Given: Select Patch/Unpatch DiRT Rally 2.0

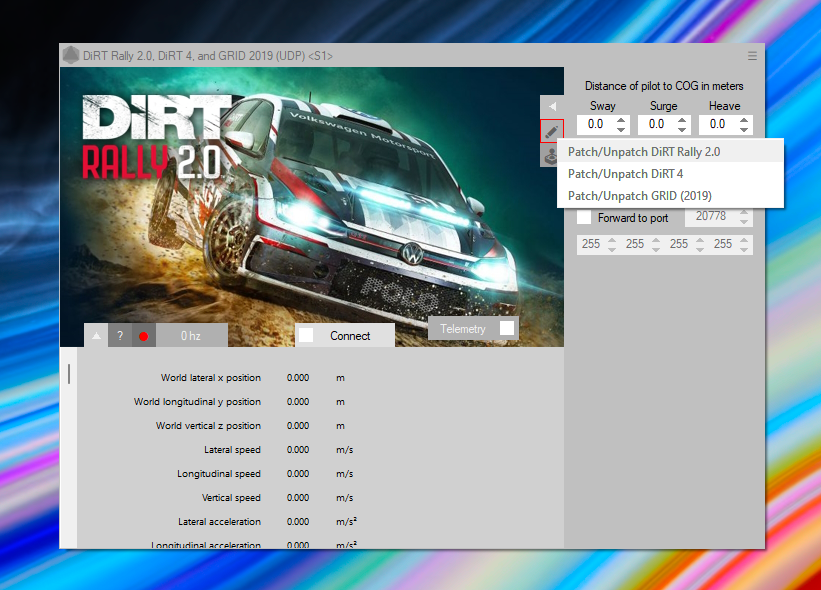Looking at the screenshot, I should tap(644, 152).
